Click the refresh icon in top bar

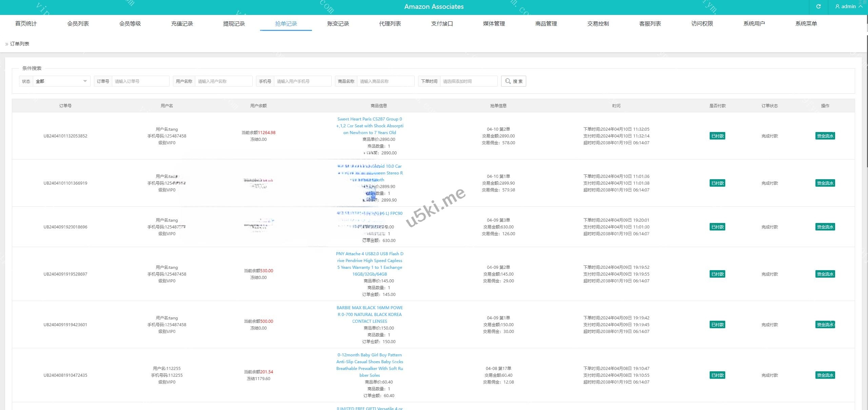pos(818,6)
